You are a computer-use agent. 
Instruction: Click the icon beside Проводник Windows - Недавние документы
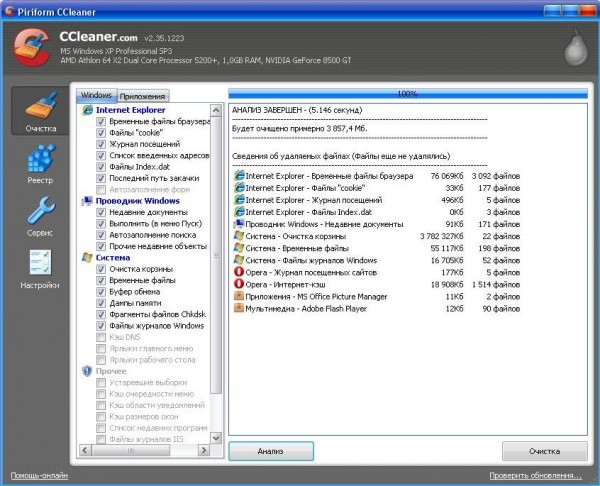[239, 224]
